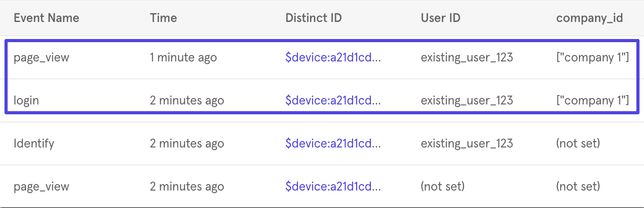Click the Identify row's "(not set)" company_id
Viewport: 644px width, 208px height.
click(578, 143)
